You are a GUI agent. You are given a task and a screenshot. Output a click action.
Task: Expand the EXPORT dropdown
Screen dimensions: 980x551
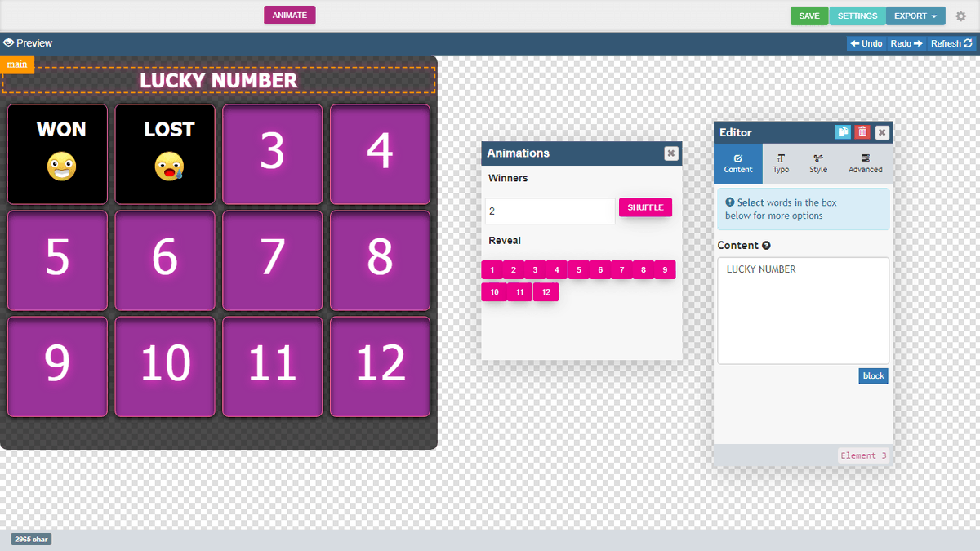(915, 16)
